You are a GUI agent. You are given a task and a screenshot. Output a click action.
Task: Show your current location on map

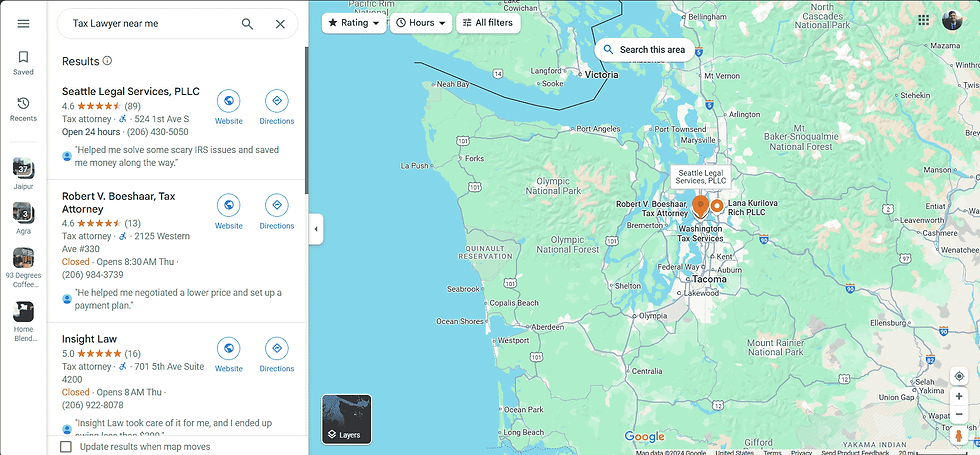tap(958, 376)
